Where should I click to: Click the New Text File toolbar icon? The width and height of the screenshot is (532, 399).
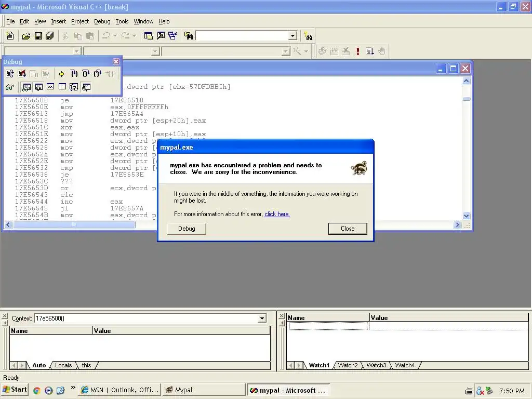click(10, 36)
